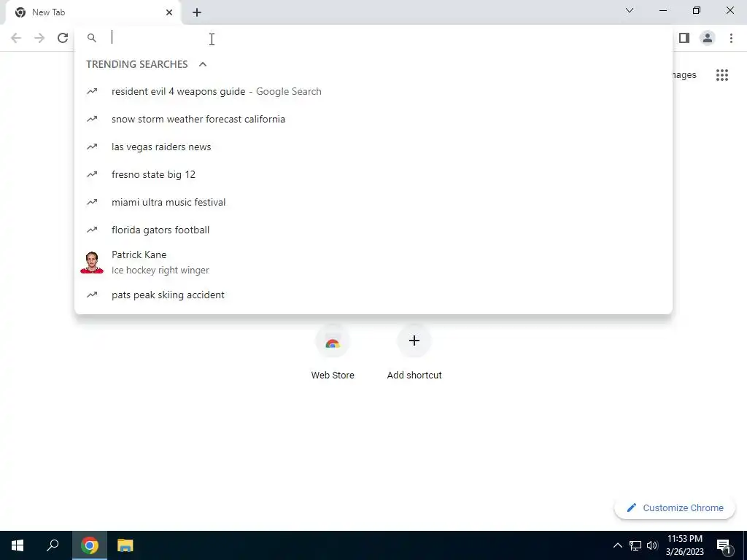
Task: Go forward using the forward arrow
Action: pos(39,38)
